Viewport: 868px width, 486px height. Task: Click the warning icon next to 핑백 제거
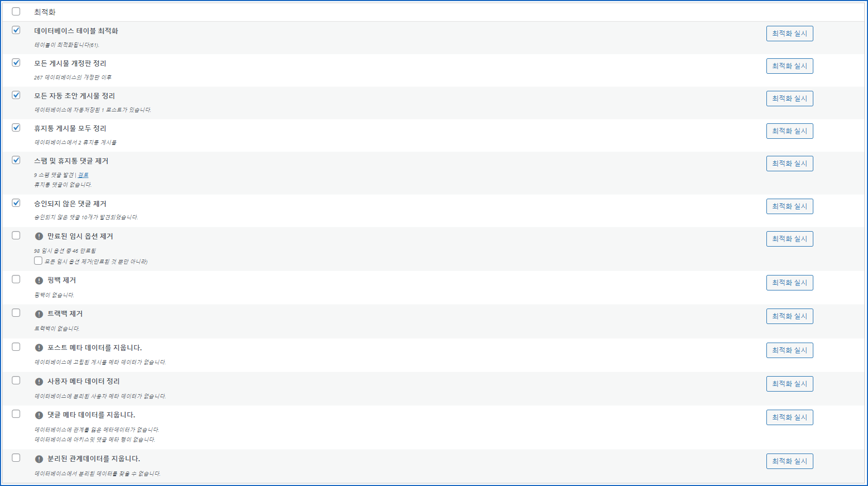[x=39, y=281]
